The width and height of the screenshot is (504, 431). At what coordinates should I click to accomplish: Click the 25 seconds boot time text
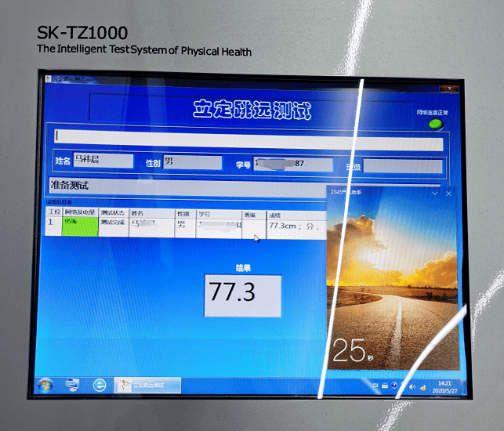click(352, 351)
